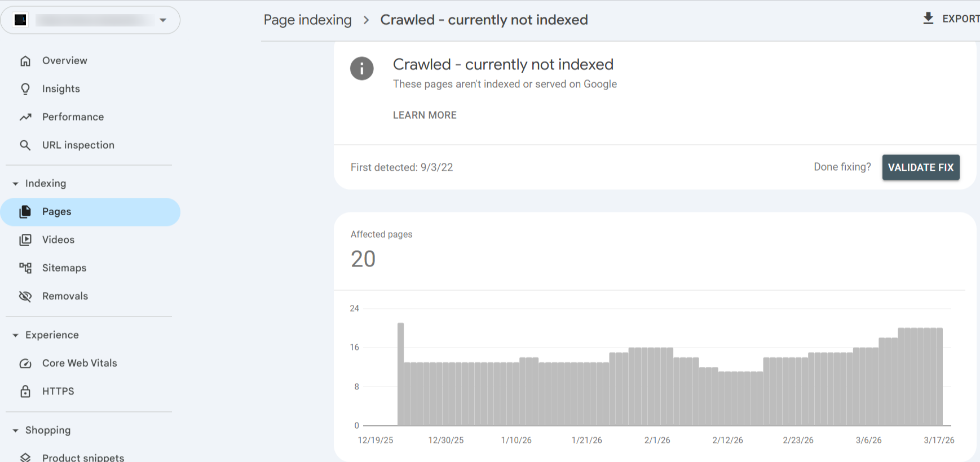
Task: Click the property favicon square
Action: [x=21, y=20]
